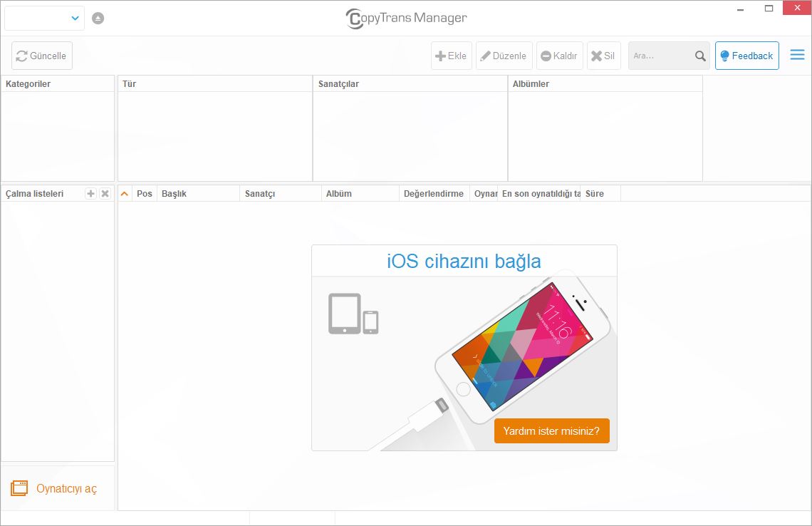The width and height of the screenshot is (812, 526).
Task: Minimize the CopyTrans Manager window
Action: [741, 9]
